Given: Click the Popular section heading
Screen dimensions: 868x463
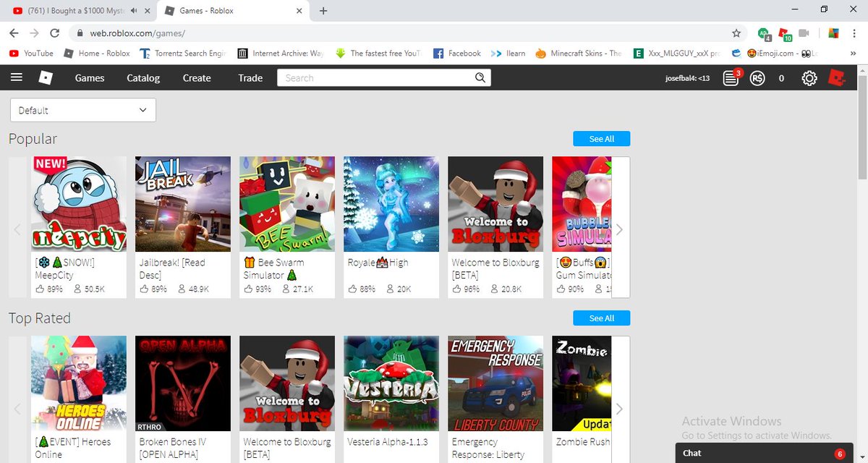Looking at the screenshot, I should (33, 139).
